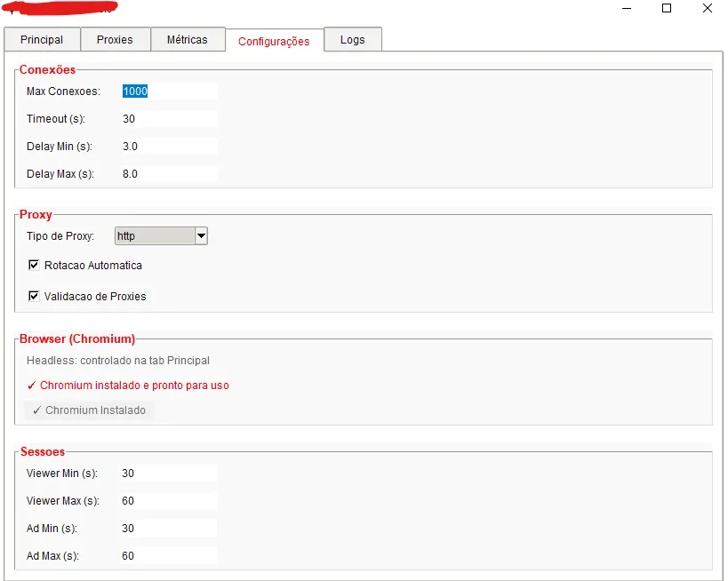Click the Timeout (s) input field
The height and width of the screenshot is (581, 728).
click(x=169, y=119)
